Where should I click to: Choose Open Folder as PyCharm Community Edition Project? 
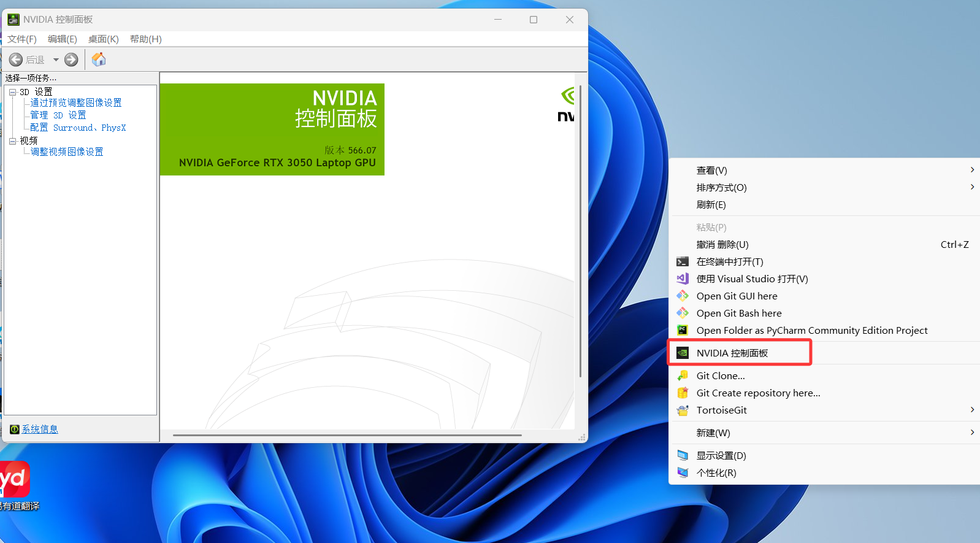click(824, 331)
